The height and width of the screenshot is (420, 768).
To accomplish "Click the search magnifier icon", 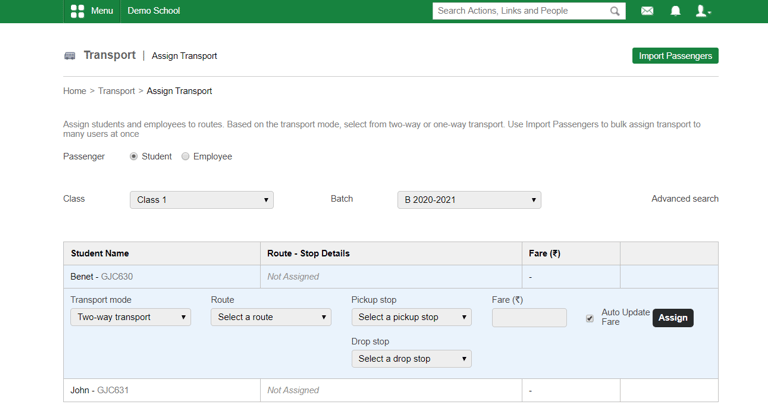I will [x=615, y=11].
